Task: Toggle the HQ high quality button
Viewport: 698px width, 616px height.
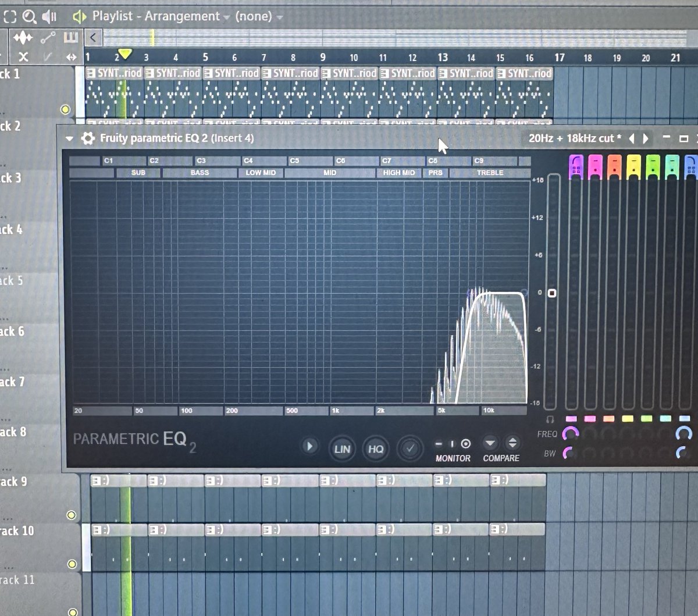Action: (x=376, y=448)
